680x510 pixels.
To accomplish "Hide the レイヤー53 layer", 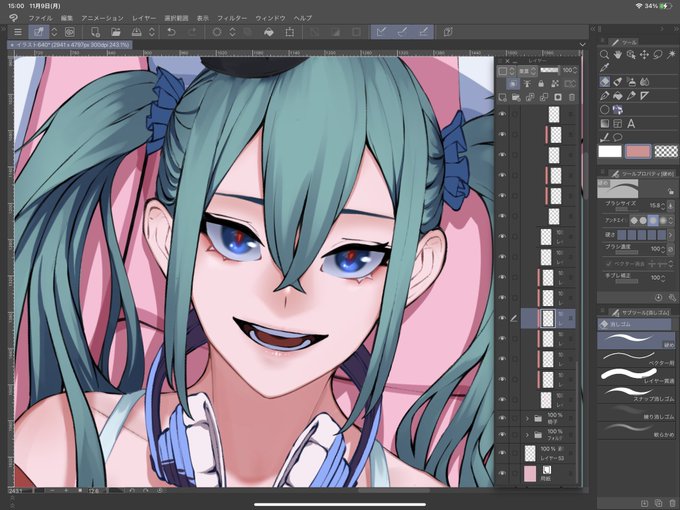I will coord(502,453).
